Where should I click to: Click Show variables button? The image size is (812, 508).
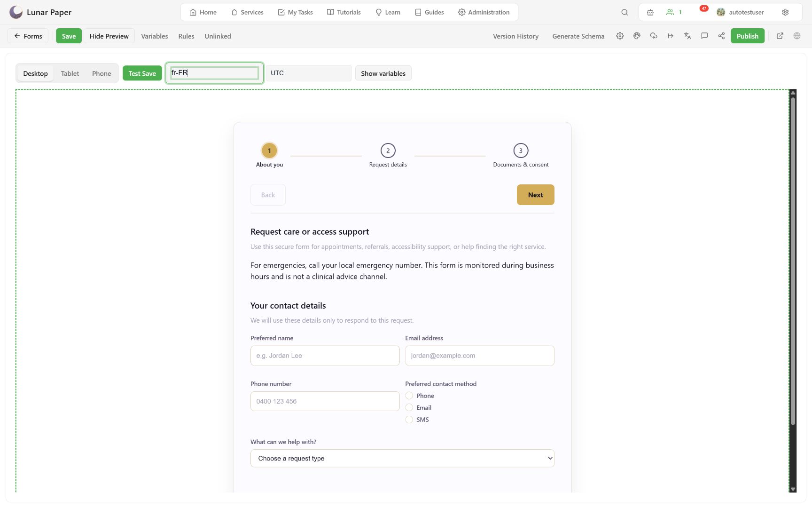(x=383, y=73)
